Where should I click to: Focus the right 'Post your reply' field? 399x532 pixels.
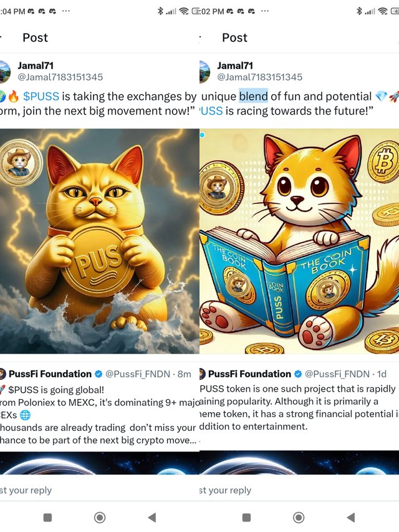click(299, 490)
